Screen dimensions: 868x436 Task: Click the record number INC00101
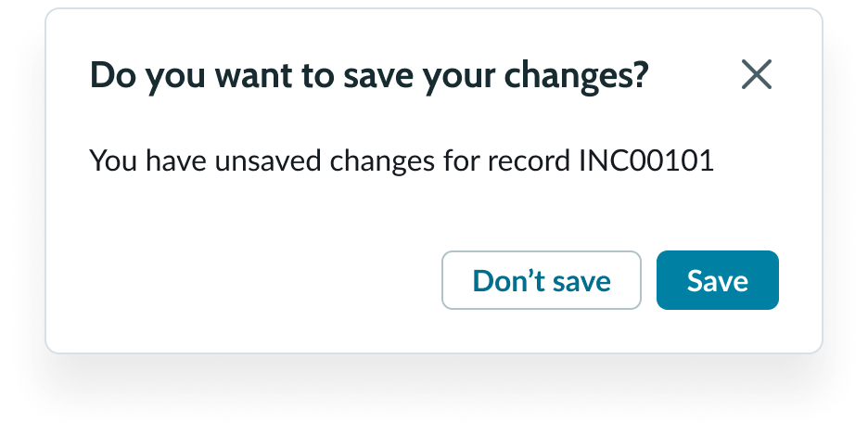pyautogui.click(x=645, y=161)
